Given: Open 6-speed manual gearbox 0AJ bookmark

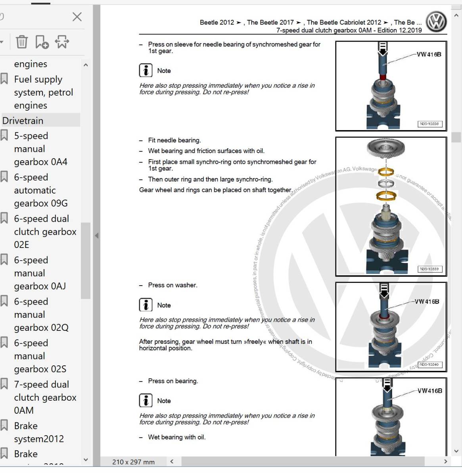Looking at the screenshot, I should coord(40,273).
